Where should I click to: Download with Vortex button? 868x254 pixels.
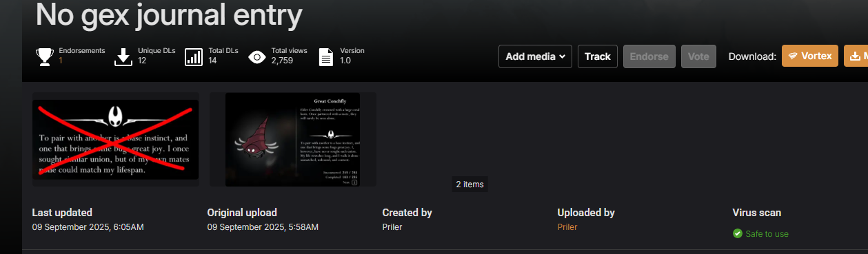point(810,56)
